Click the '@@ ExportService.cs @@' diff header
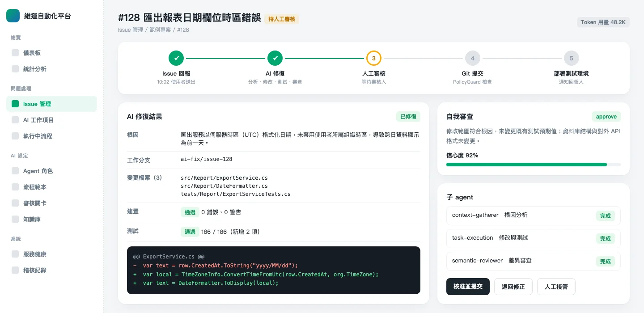 click(x=169, y=257)
